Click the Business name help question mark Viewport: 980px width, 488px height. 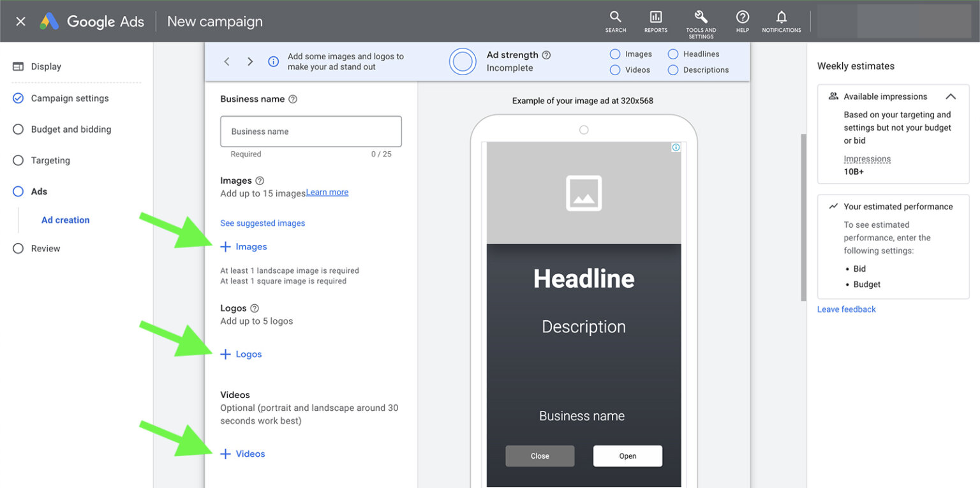[x=293, y=99]
